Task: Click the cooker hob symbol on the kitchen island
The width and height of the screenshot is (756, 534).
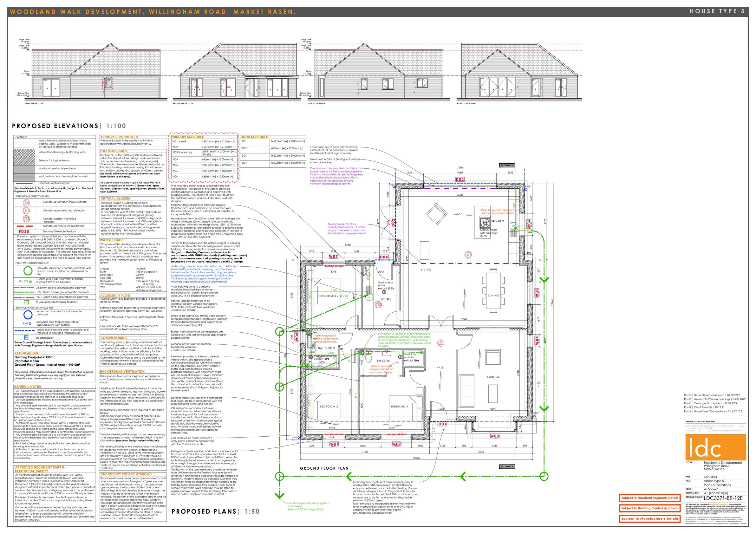Action: coord(485,223)
